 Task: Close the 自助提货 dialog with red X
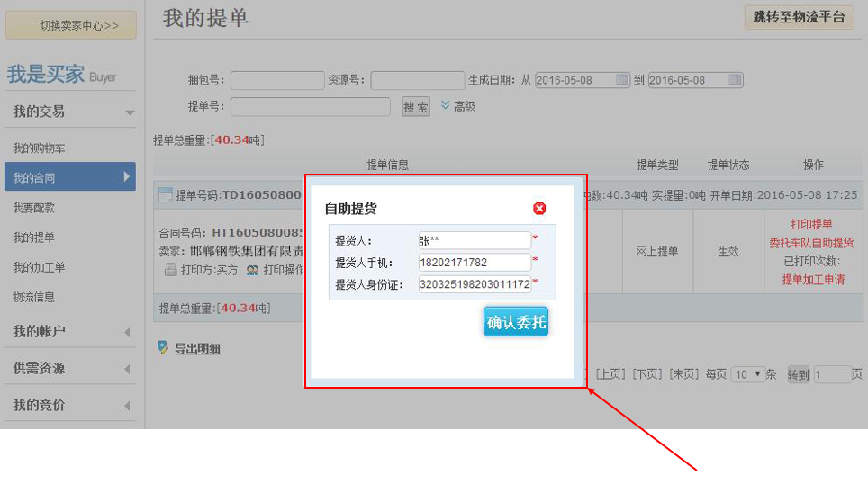point(539,209)
